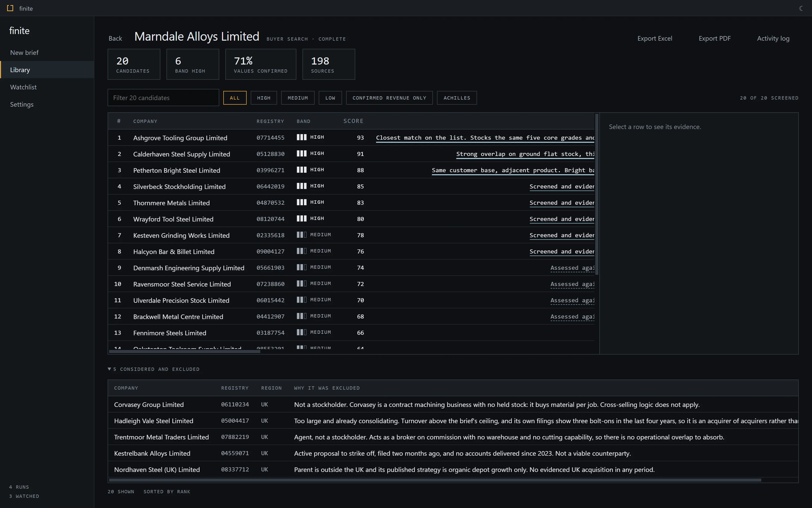Click Back link
This screenshot has width=812, height=508.
pos(115,38)
